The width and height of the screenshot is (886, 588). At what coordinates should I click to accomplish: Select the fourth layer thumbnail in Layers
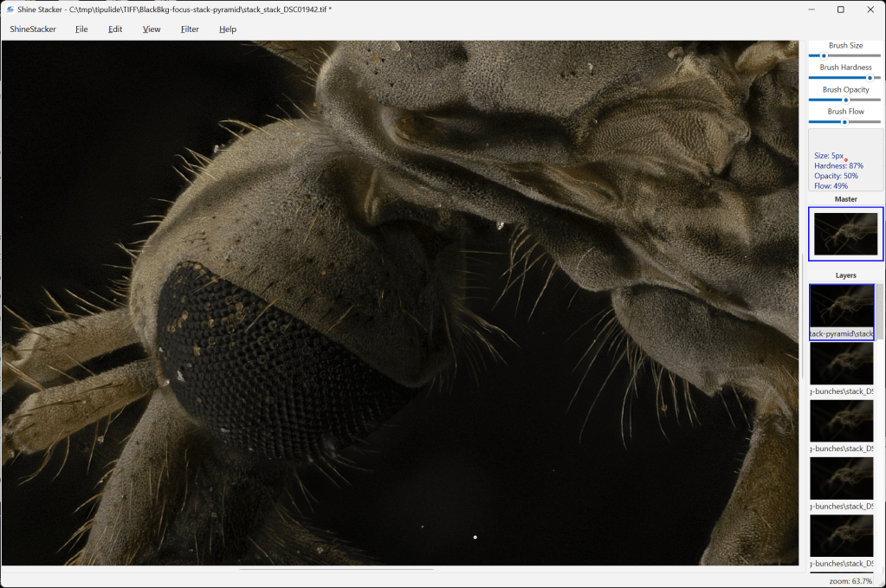coord(842,478)
